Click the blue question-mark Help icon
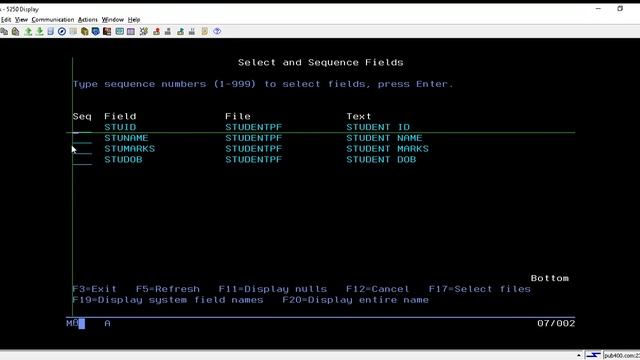 click(217, 31)
